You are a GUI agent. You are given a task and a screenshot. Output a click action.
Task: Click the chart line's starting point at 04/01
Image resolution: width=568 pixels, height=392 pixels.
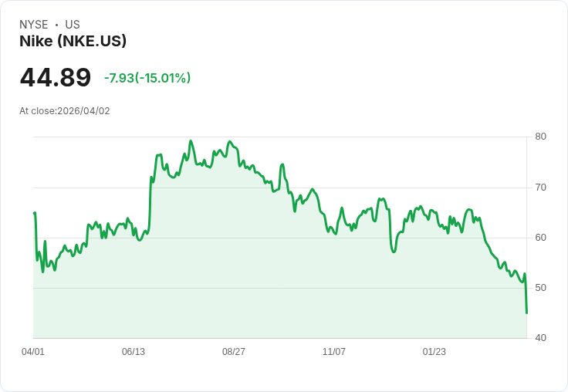(x=35, y=213)
